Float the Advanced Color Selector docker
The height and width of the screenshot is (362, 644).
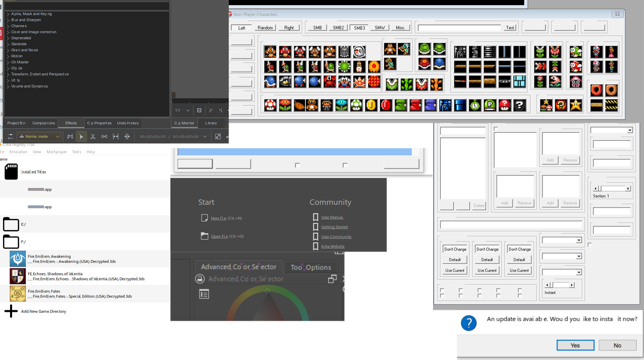pos(332,279)
